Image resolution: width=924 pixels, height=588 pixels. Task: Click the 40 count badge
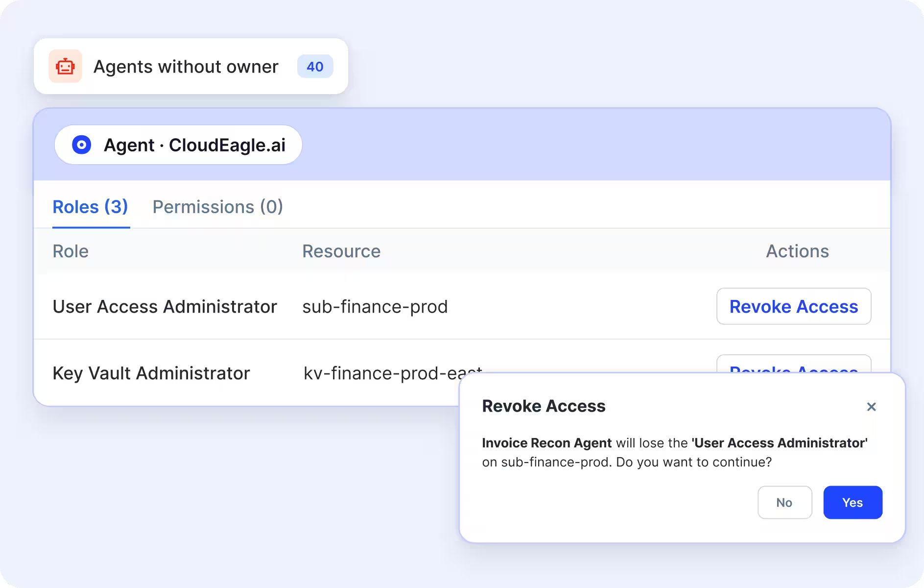[315, 66]
